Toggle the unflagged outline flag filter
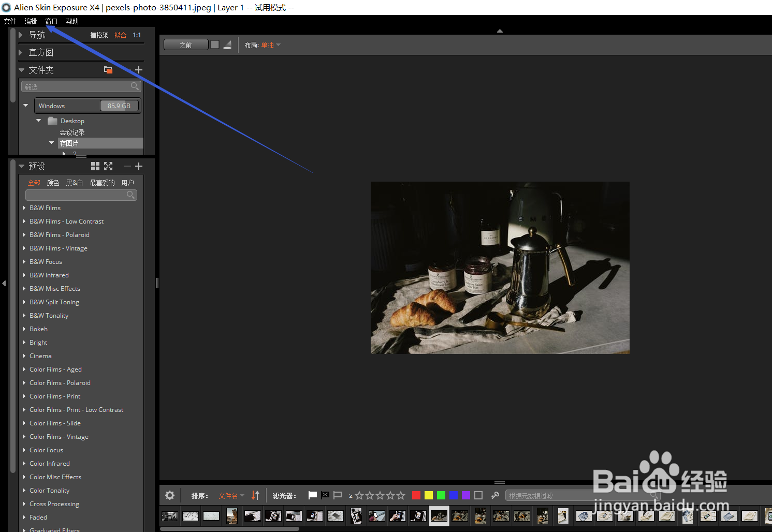The width and height of the screenshot is (772, 532). 338,495
